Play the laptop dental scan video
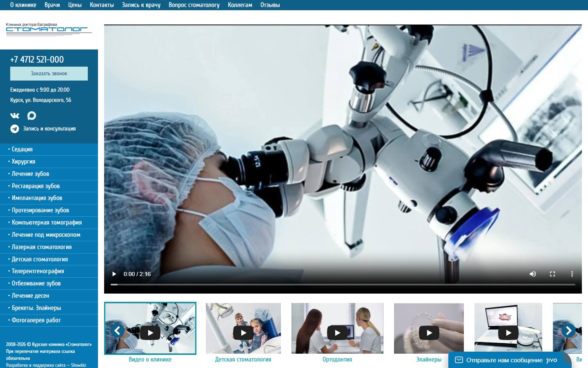Viewport: 588px width, 368px height. 508,332
